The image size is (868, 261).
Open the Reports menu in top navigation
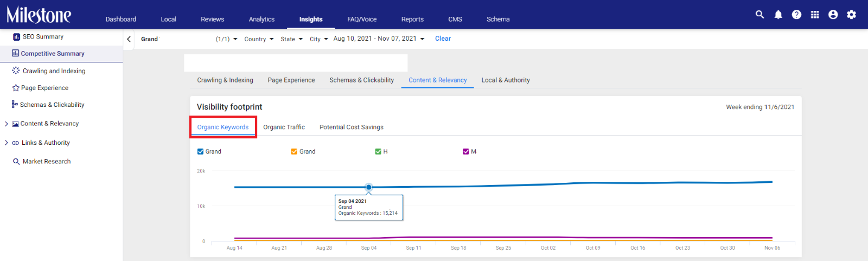click(x=412, y=19)
